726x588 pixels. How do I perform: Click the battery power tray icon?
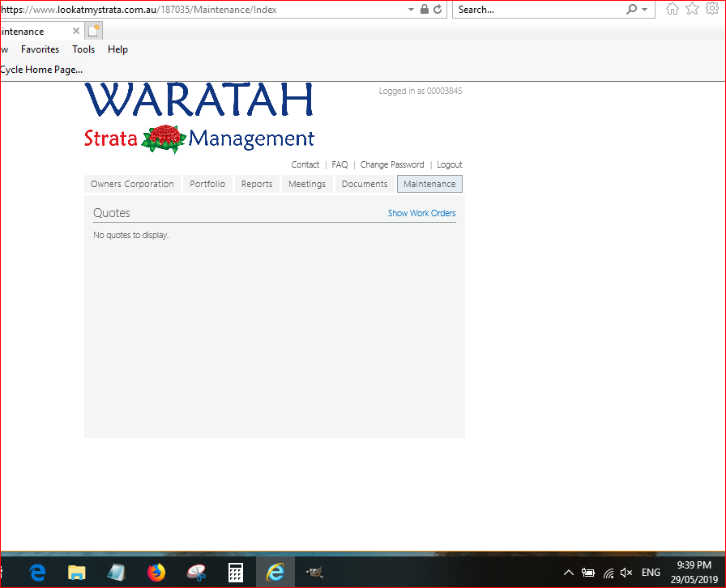pos(588,573)
